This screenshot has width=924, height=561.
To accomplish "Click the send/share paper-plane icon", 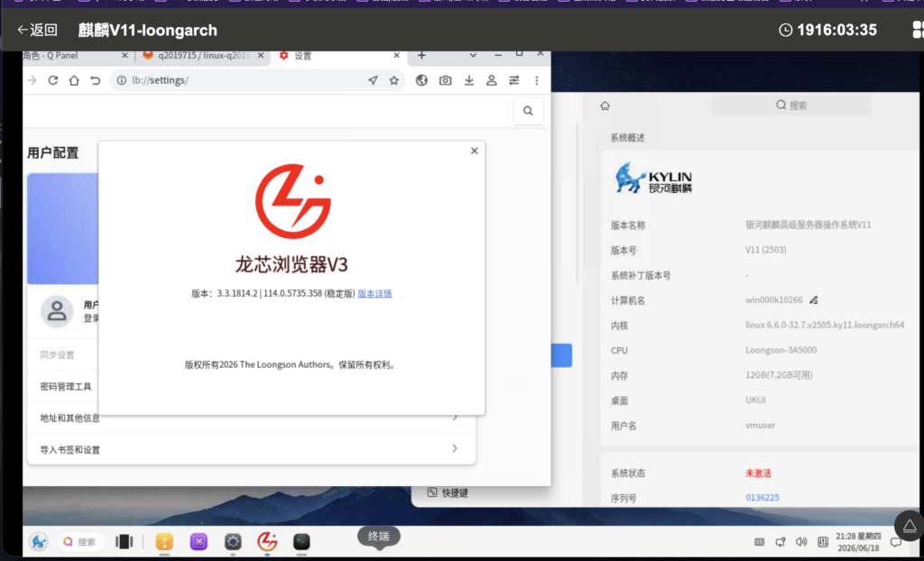I will pos(373,80).
